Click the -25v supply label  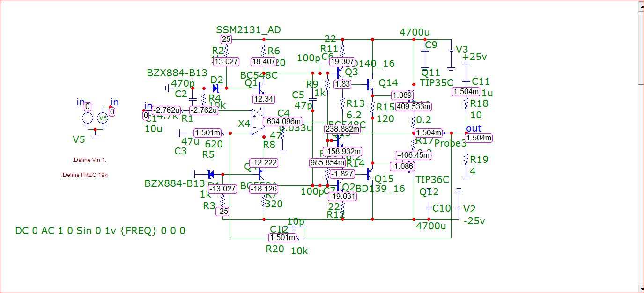pyautogui.click(x=474, y=221)
